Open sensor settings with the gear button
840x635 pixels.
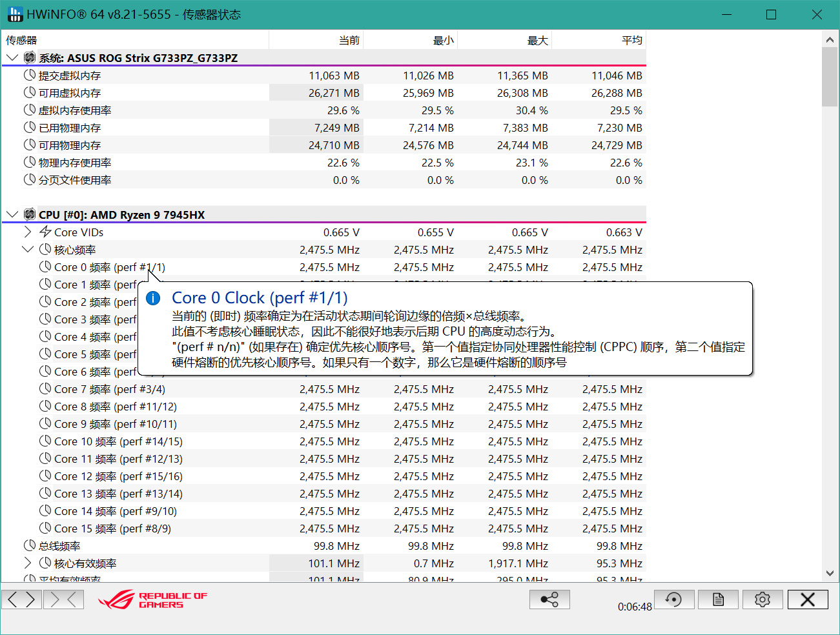pos(763,600)
